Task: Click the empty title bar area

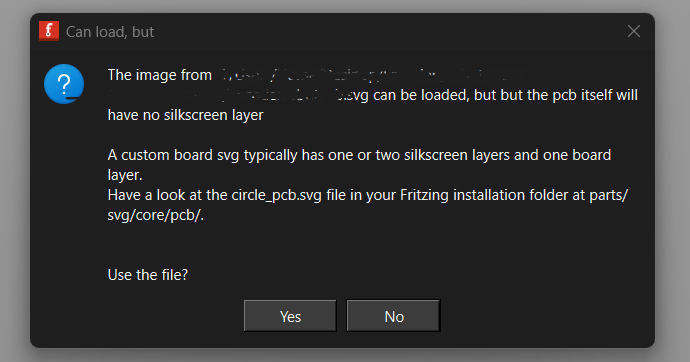Action: coord(387,31)
